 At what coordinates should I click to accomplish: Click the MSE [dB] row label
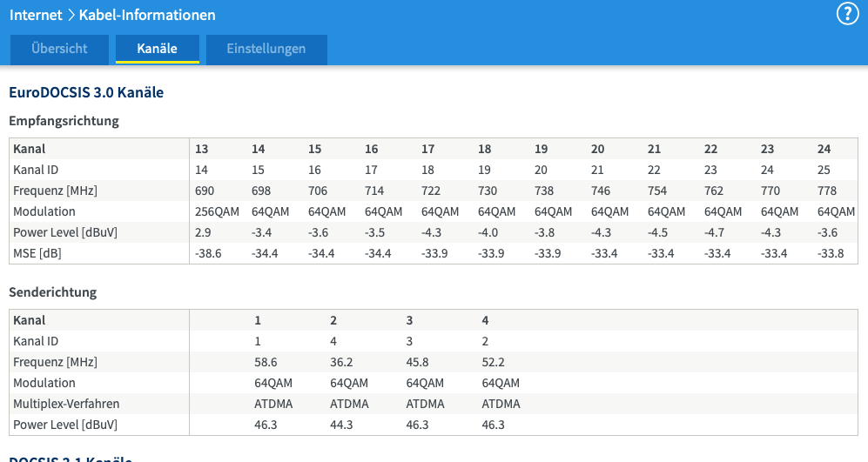coord(37,253)
